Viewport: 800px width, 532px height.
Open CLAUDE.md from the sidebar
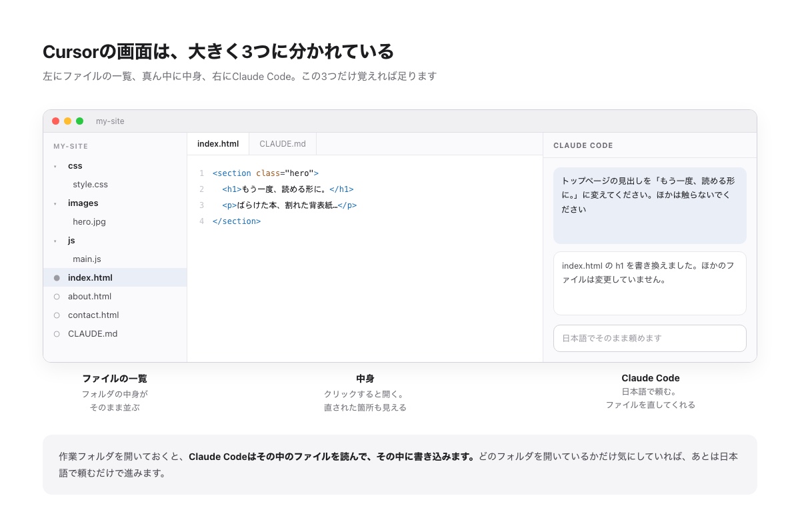(x=93, y=333)
